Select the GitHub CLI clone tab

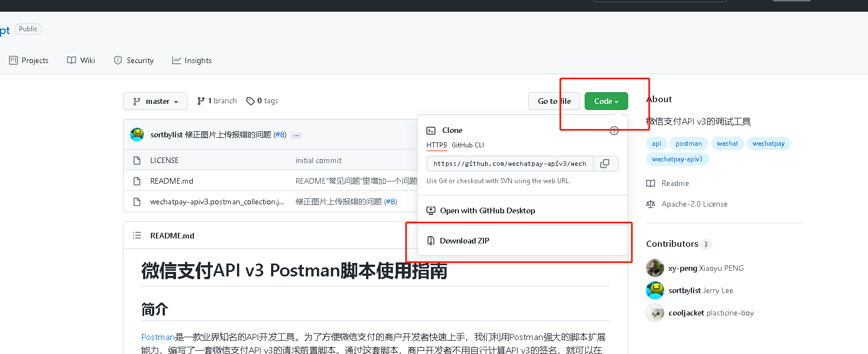pyautogui.click(x=468, y=145)
